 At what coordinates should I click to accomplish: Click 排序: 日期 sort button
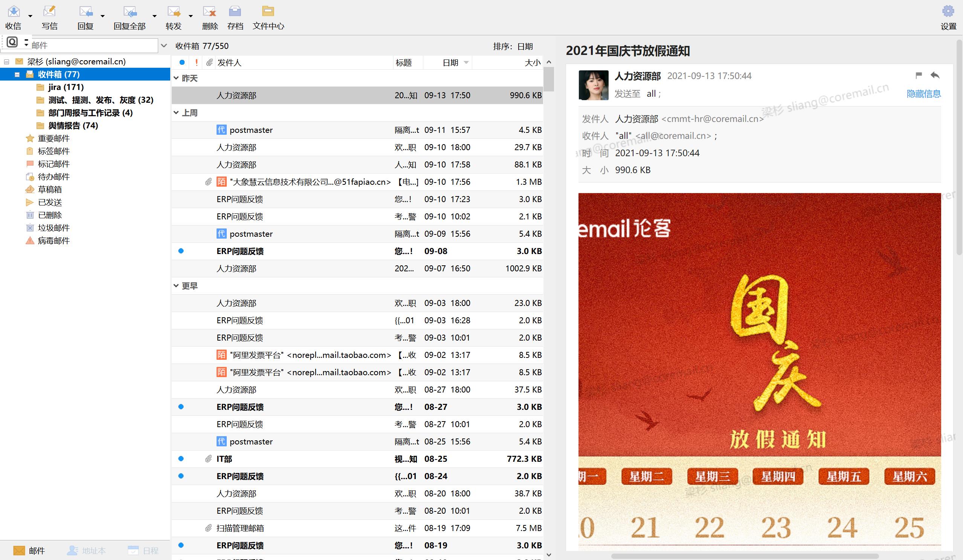(x=513, y=46)
